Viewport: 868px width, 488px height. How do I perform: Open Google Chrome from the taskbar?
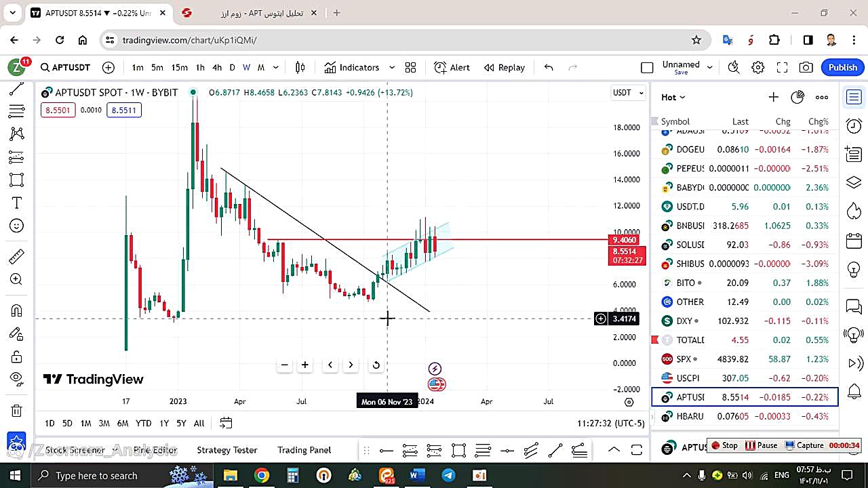pyautogui.click(x=261, y=475)
